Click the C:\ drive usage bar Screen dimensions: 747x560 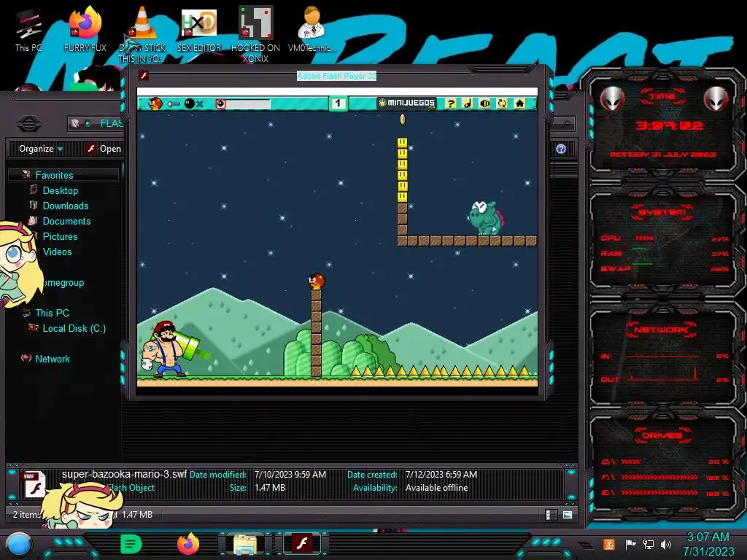[x=630, y=462]
